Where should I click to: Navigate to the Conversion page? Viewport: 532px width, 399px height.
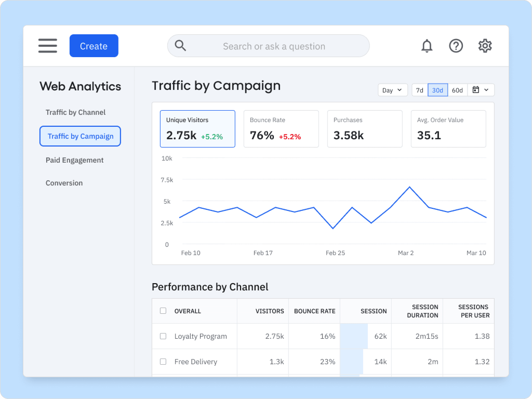click(x=64, y=183)
